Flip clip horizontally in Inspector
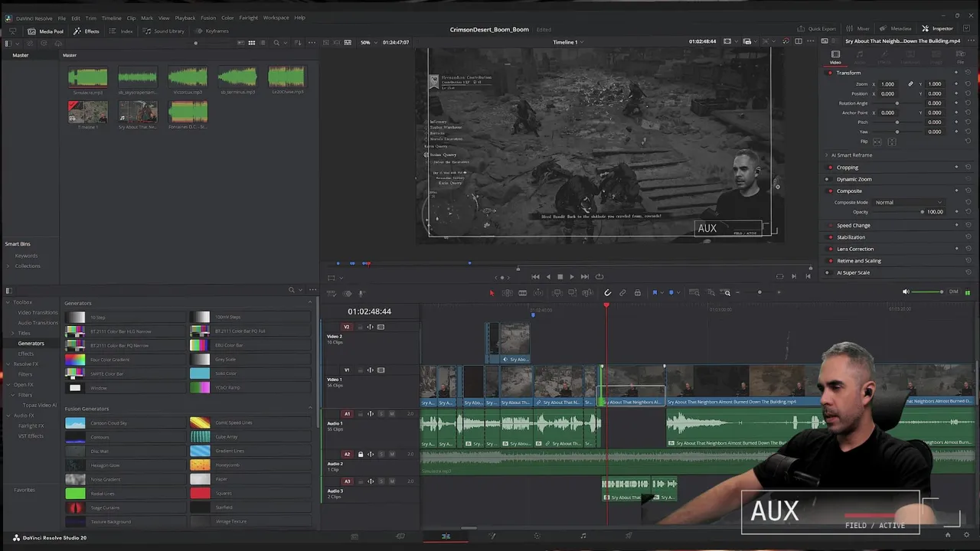Image resolution: width=980 pixels, height=551 pixels. tap(877, 142)
